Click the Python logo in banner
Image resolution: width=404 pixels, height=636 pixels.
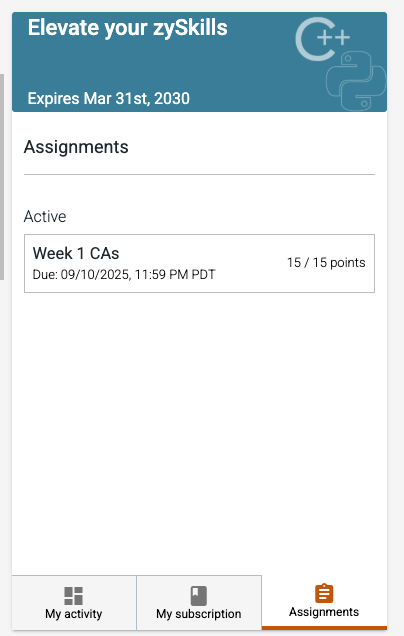[356, 81]
